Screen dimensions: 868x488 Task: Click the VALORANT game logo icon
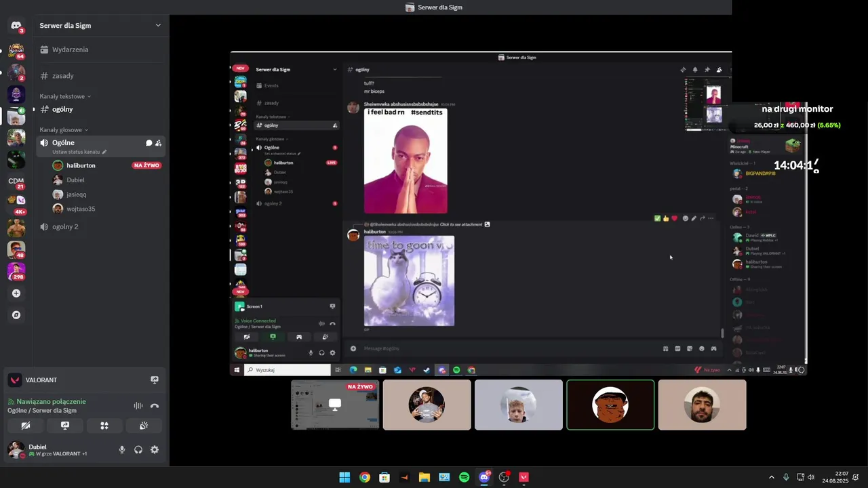click(16, 380)
